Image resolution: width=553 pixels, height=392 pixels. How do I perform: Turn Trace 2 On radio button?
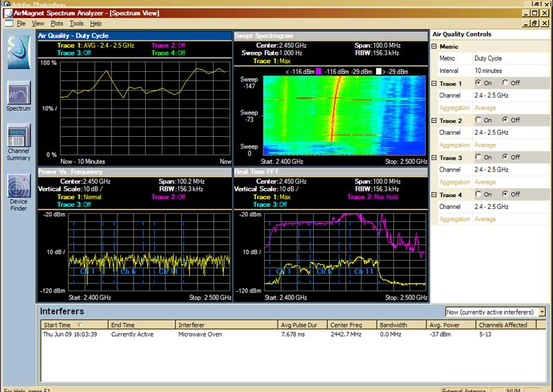pos(478,120)
